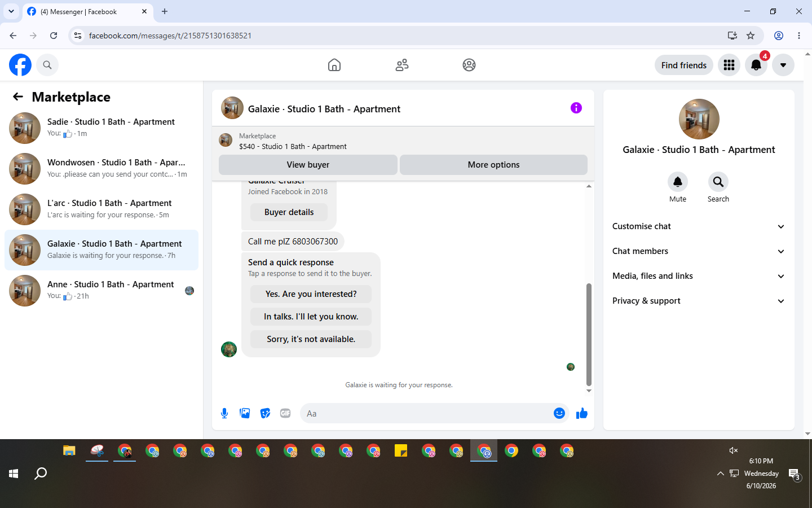Click the More options button
812x508 pixels.
[x=493, y=165]
